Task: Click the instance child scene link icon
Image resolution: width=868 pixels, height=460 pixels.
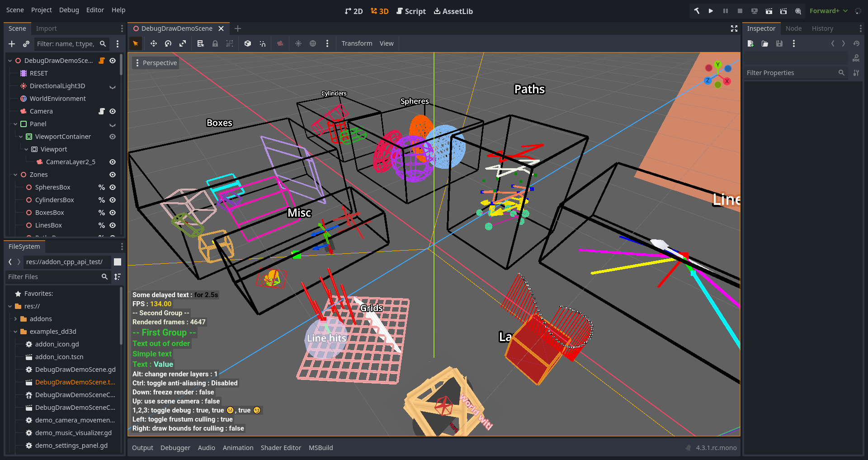Action: pyautogui.click(x=26, y=44)
